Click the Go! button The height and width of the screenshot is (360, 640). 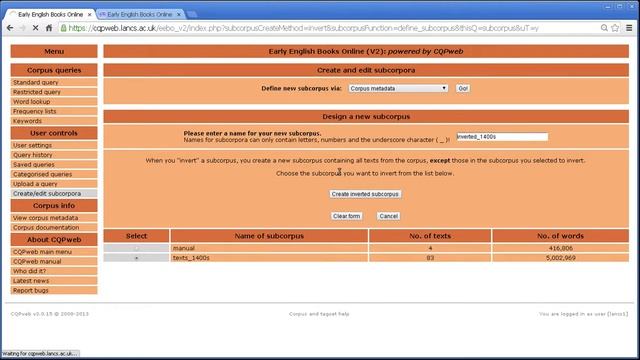[463, 88]
